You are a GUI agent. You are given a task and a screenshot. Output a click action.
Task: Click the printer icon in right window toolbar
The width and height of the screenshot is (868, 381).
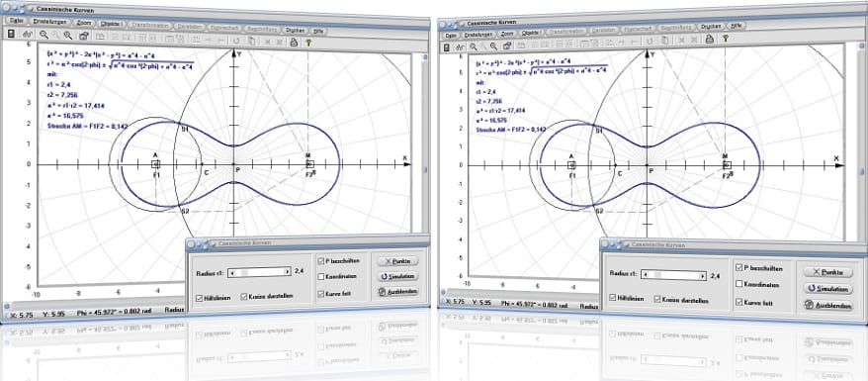[x=709, y=39]
